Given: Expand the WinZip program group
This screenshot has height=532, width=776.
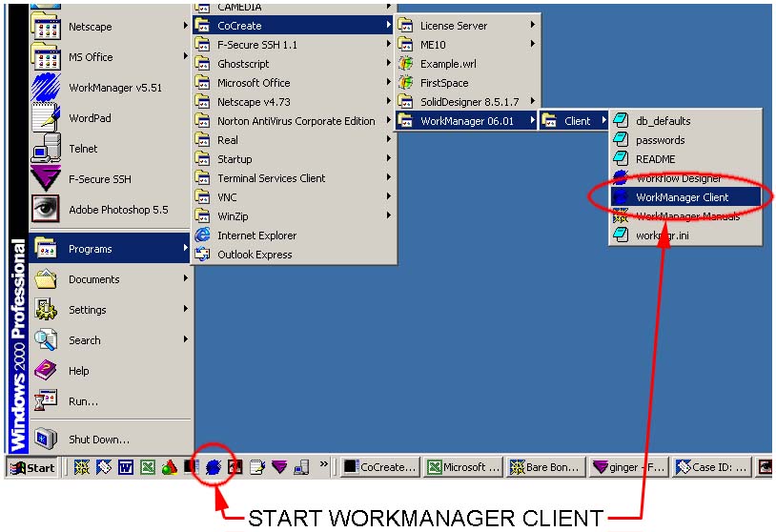Looking at the screenshot, I should (x=238, y=216).
